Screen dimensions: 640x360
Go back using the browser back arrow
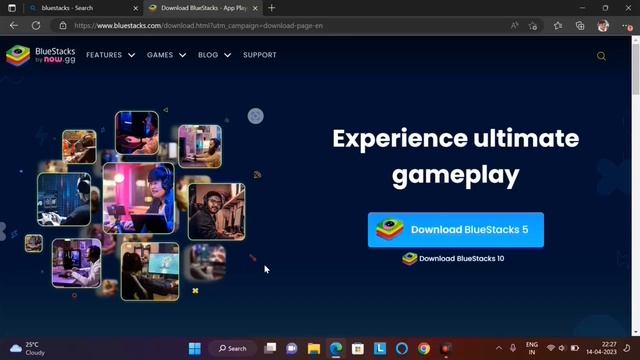[14, 26]
